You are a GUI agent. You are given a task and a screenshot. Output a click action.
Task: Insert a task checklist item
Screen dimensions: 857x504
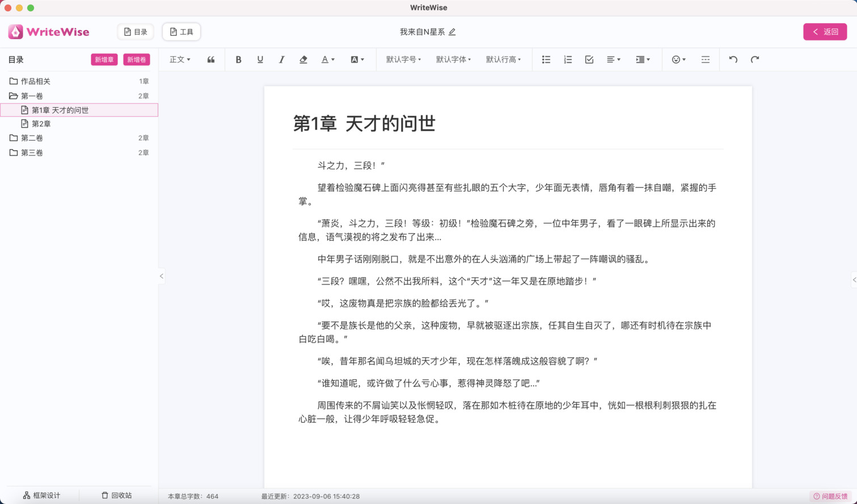tap(589, 59)
